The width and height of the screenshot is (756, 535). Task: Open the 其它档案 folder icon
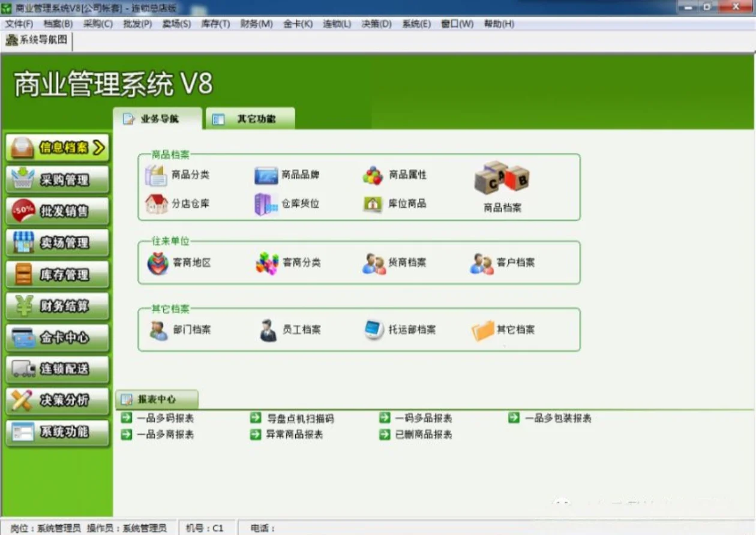[x=483, y=330]
